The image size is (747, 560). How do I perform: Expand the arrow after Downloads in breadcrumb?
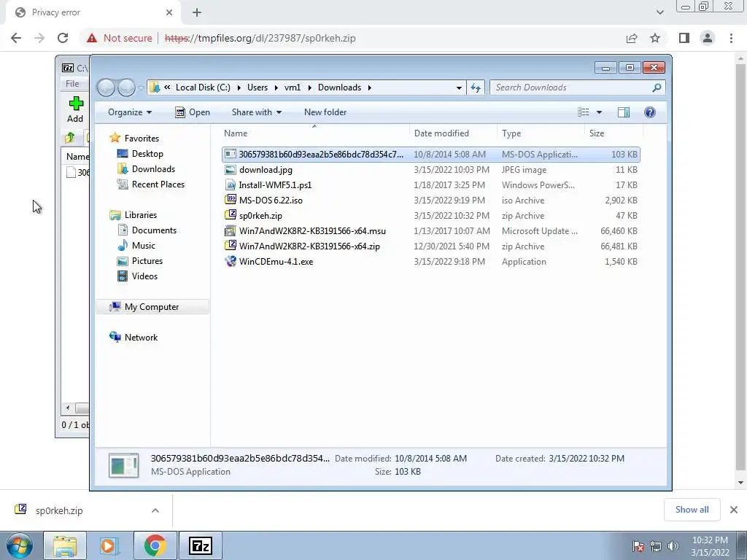(370, 87)
